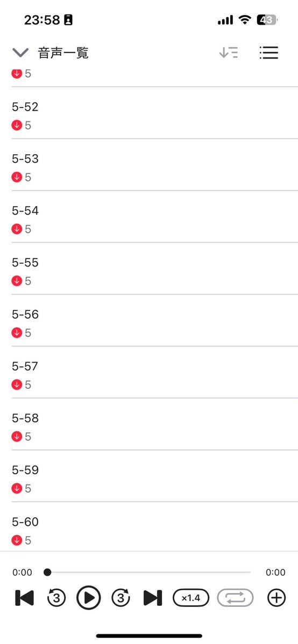The height and width of the screenshot is (644, 298).
Task: Tap the red download icon under 5-53
Action: [17, 177]
